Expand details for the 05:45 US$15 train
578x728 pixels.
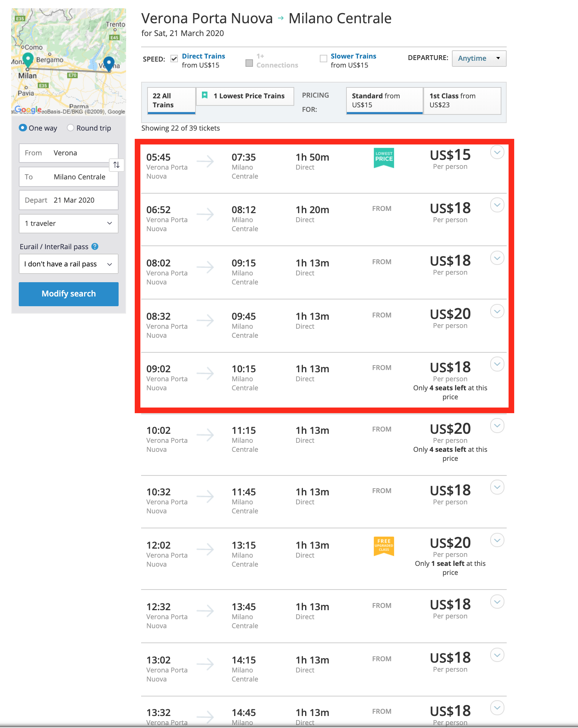497,152
